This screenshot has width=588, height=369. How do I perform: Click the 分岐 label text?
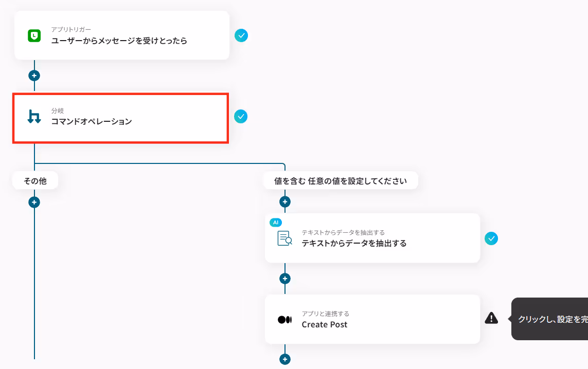coord(58,111)
